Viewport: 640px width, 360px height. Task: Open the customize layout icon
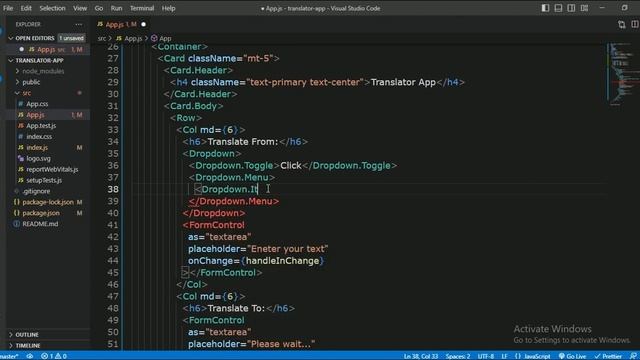[584, 8]
